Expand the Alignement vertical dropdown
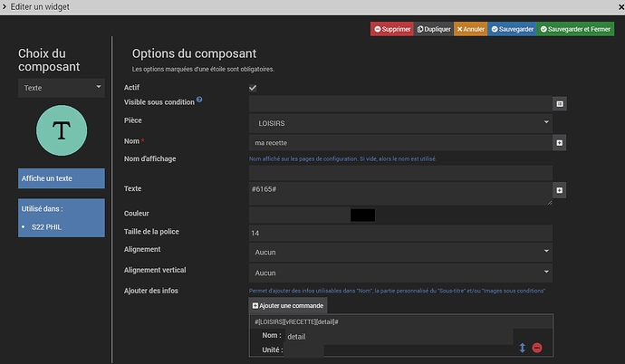 point(399,272)
